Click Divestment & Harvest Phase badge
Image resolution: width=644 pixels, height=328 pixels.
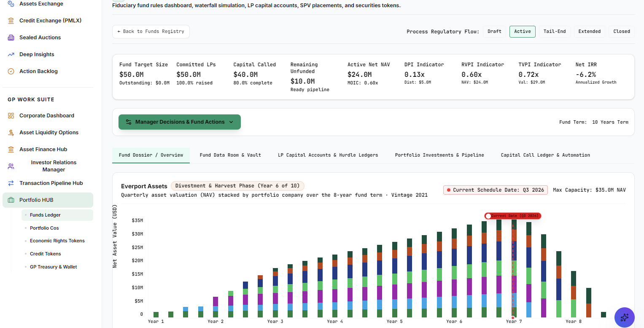[x=237, y=186]
